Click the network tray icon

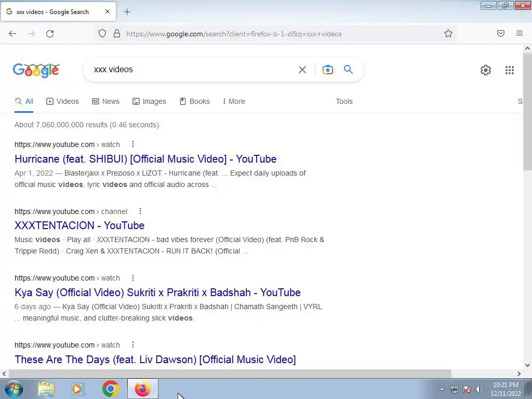pyautogui.click(x=454, y=389)
